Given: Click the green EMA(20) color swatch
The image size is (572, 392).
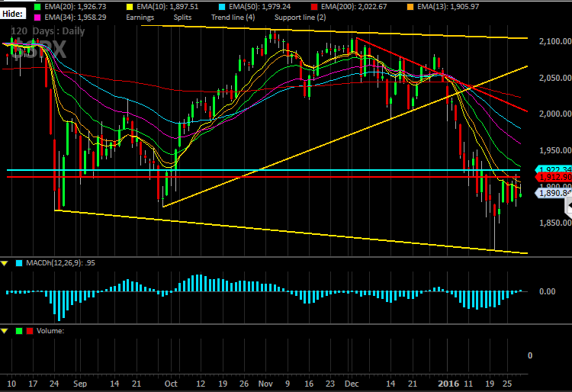Looking at the screenshot, I should (37, 7).
